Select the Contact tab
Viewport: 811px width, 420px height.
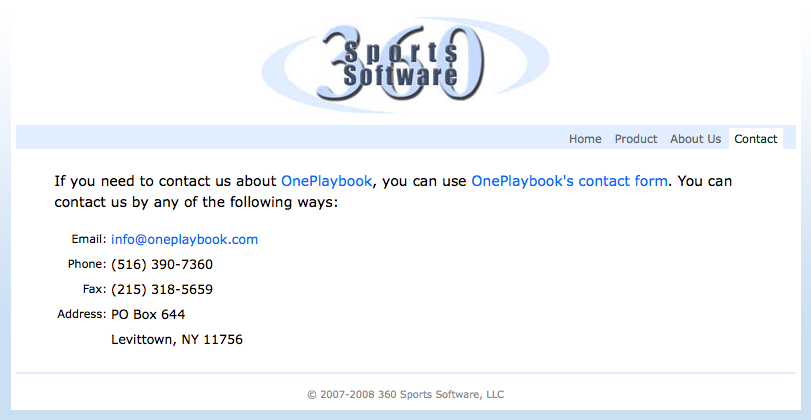tap(756, 139)
